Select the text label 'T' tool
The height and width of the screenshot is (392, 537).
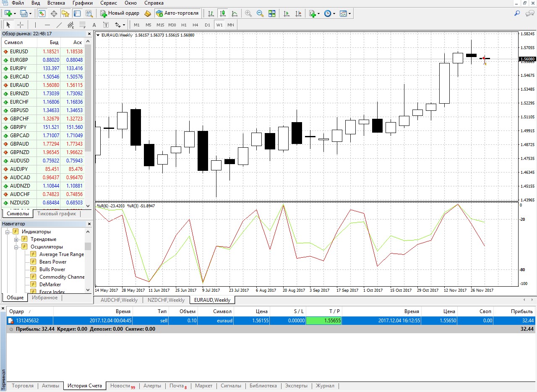(x=106, y=25)
